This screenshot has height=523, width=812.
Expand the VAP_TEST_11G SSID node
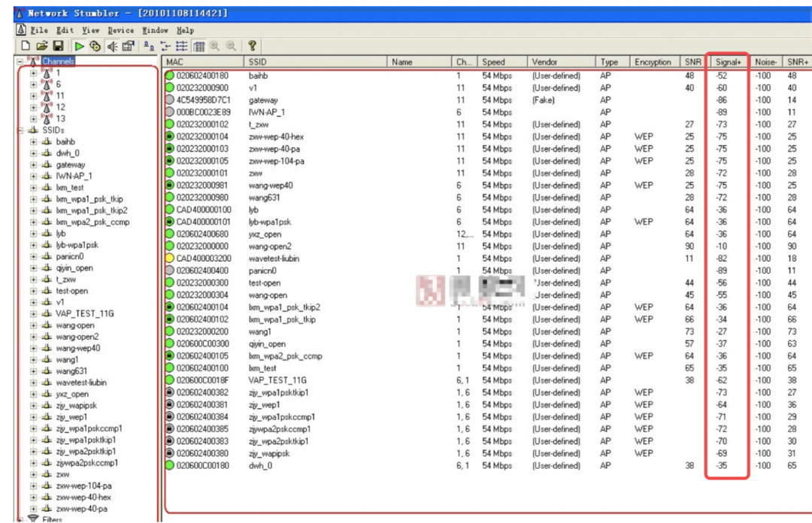click(x=34, y=314)
